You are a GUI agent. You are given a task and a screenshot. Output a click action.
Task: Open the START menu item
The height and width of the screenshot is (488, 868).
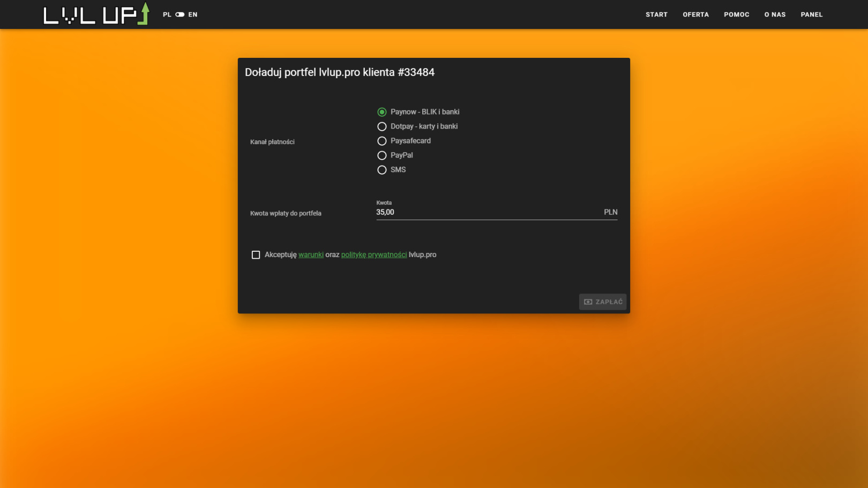[x=656, y=14]
